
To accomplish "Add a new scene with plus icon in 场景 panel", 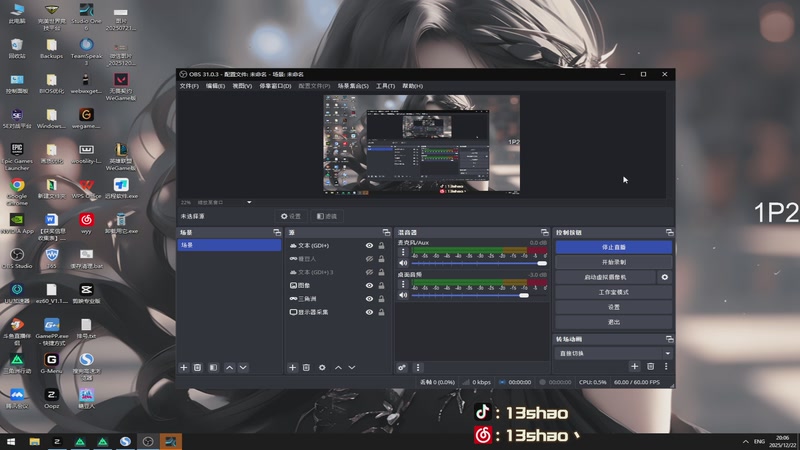I will tap(184, 367).
